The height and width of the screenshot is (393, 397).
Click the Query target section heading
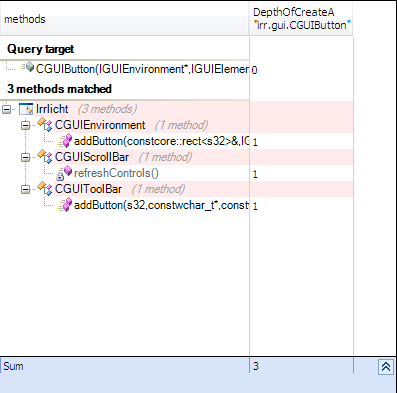[40, 49]
